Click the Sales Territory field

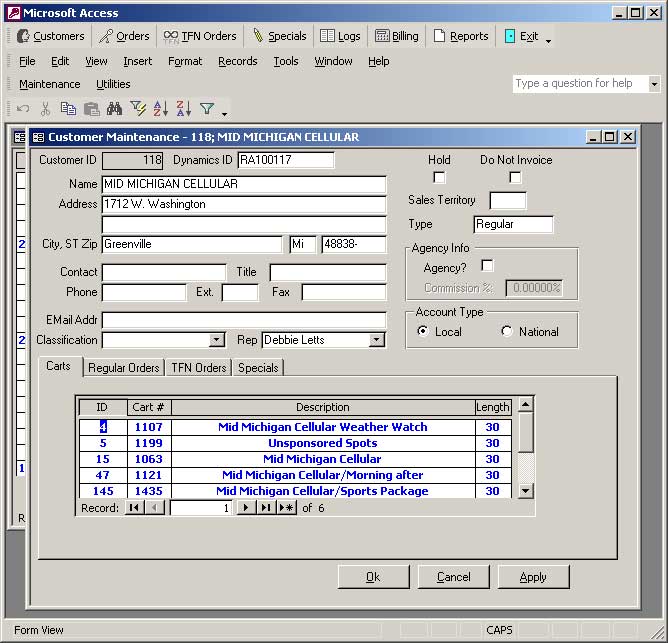[x=507, y=200]
